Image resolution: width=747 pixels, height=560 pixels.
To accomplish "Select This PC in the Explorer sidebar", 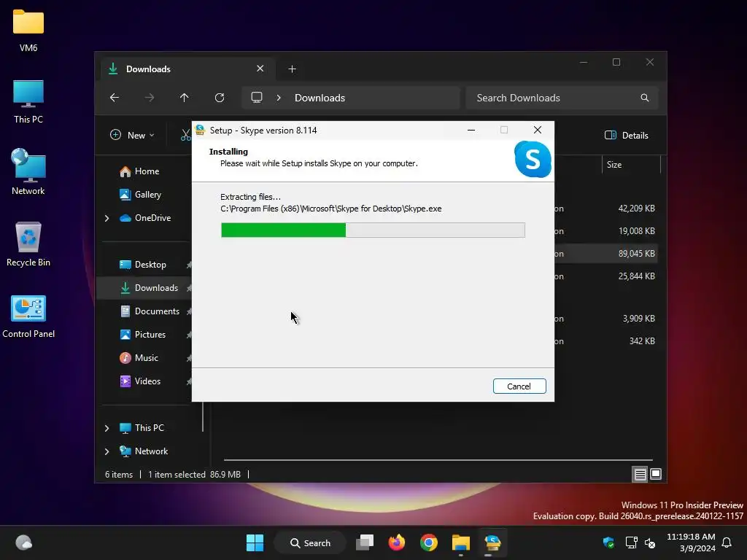I will click(x=141, y=427).
